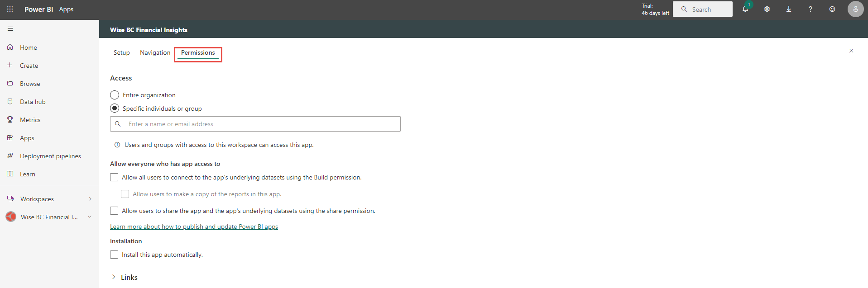Check Install this app automatically

[114, 255]
